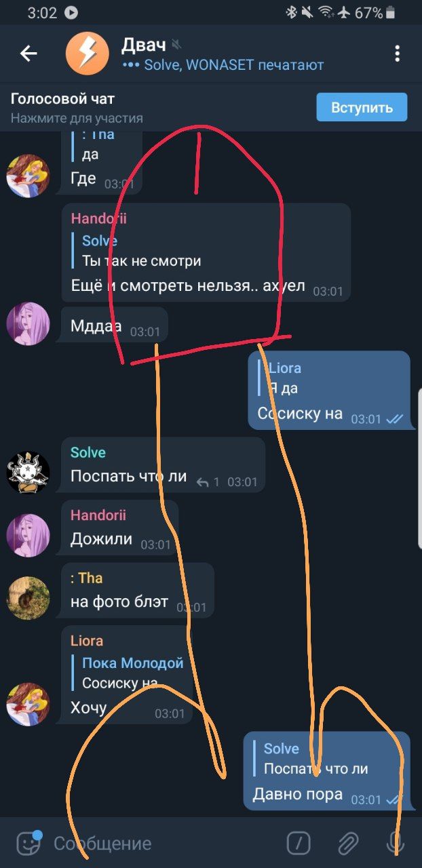Tap the reply count on Solve's message
Viewport: 422px width, 868px height.
tap(208, 482)
